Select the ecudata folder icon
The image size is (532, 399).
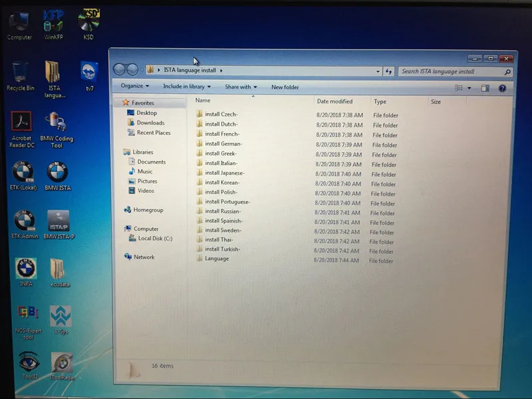(60, 273)
